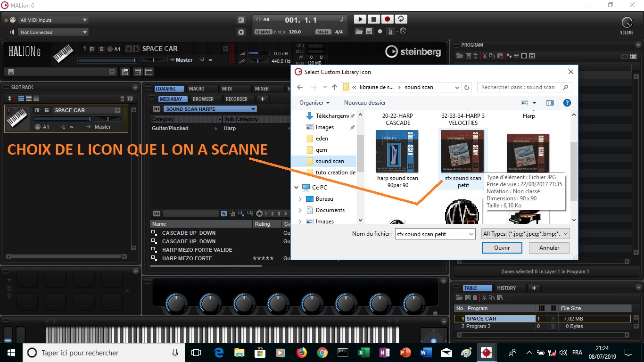Click the metronome icon in the transport bar
The image size is (644, 362).
pyautogui.click(x=390, y=31)
